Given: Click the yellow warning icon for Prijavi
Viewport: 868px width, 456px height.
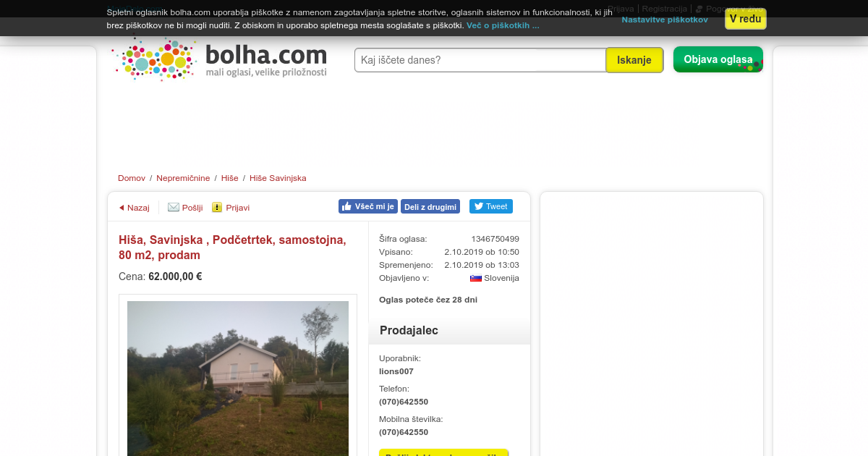Looking at the screenshot, I should [x=217, y=207].
